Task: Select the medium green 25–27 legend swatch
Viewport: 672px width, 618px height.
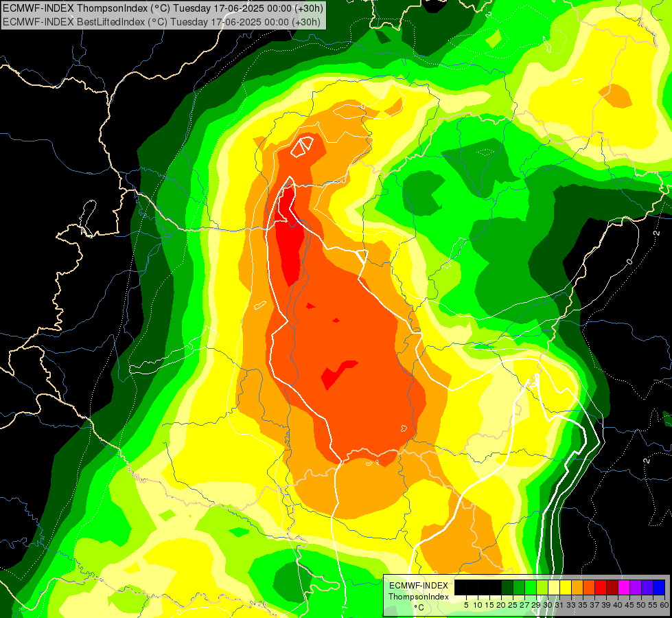Action: [x=519, y=587]
